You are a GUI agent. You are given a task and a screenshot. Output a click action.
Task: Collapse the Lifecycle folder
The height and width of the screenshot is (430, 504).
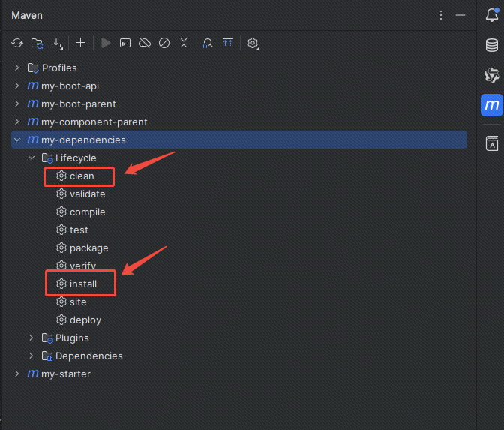(31, 158)
